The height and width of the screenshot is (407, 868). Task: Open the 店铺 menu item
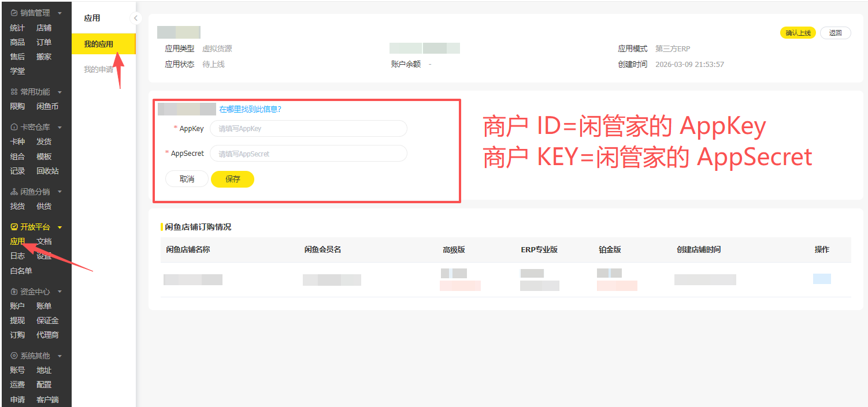coord(44,28)
